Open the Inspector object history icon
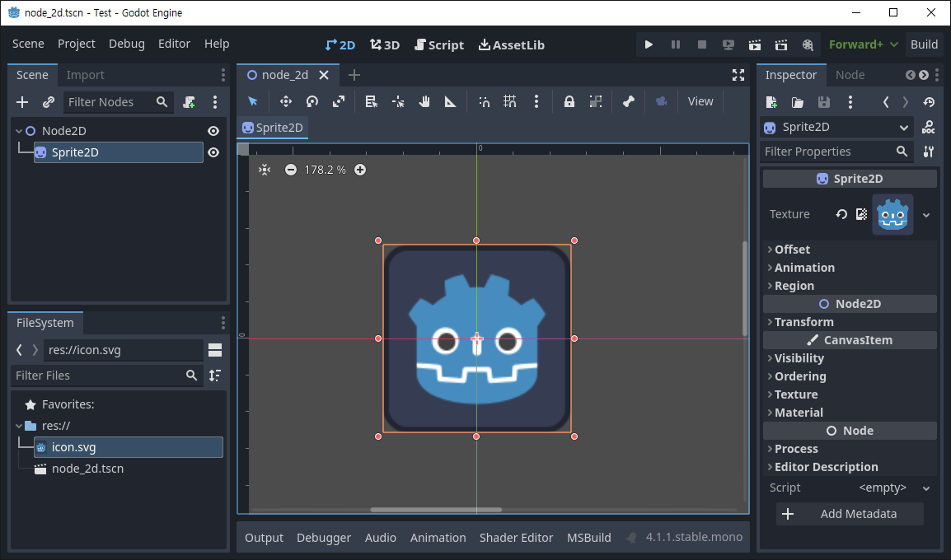 (929, 102)
